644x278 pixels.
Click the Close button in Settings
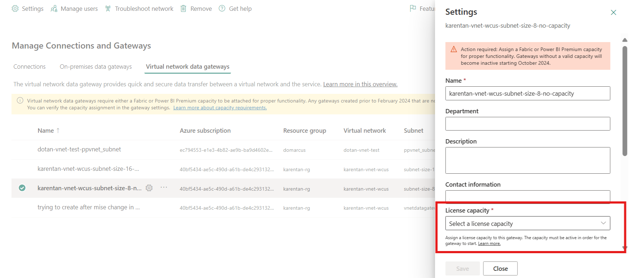(500, 268)
